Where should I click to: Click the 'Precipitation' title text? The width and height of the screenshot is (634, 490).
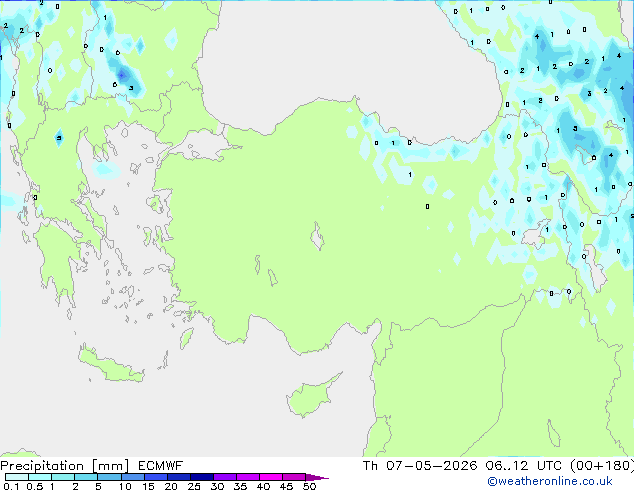(42, 466)
